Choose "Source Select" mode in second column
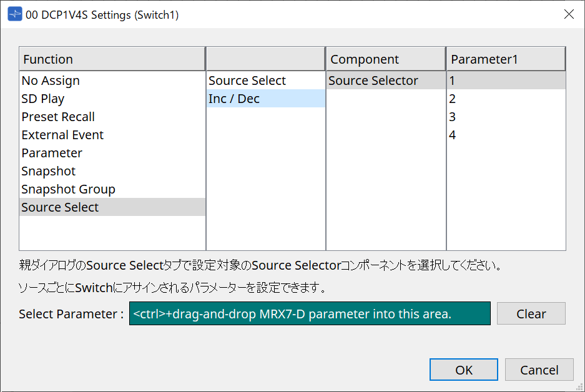Image resolution: width=585 pixels, height=392 pixels. [x=246, y=81]
